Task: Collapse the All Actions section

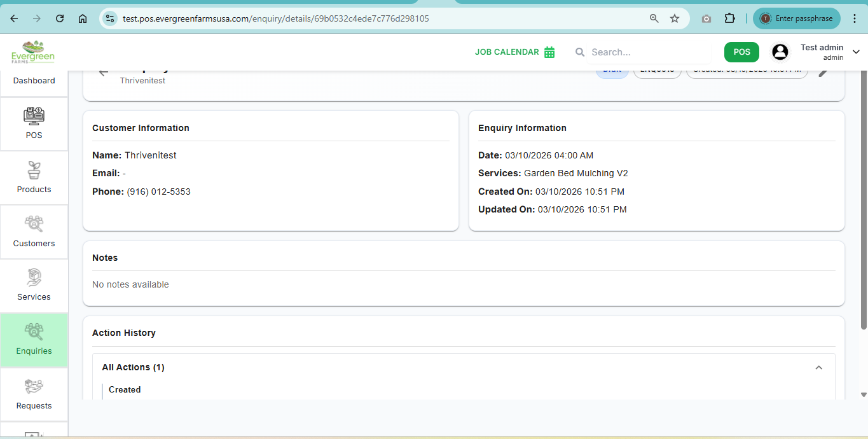Action: [x=818, y=367]
